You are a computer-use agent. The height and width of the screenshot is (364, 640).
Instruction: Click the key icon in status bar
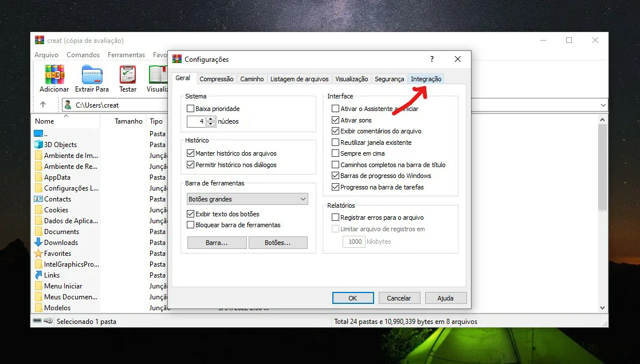tap(48, 321)
